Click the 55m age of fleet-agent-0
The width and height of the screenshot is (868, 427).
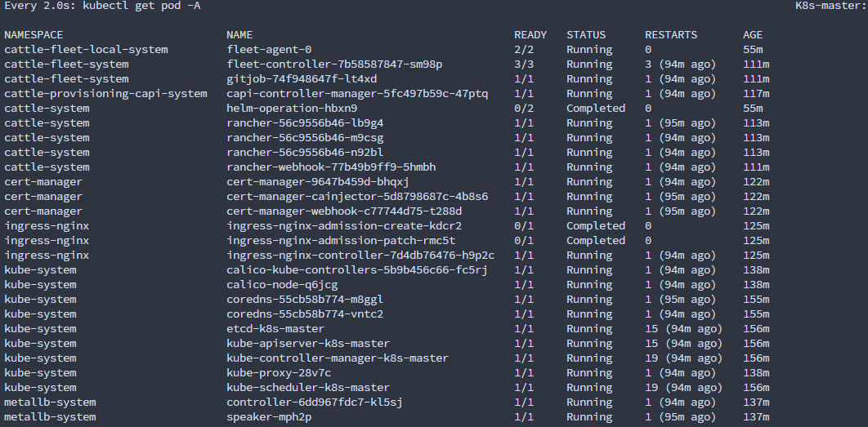click(753, 50)
